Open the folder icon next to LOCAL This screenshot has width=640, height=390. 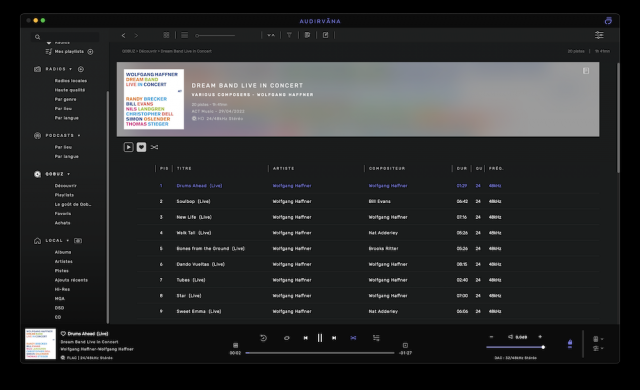click(x=78, y=241)
